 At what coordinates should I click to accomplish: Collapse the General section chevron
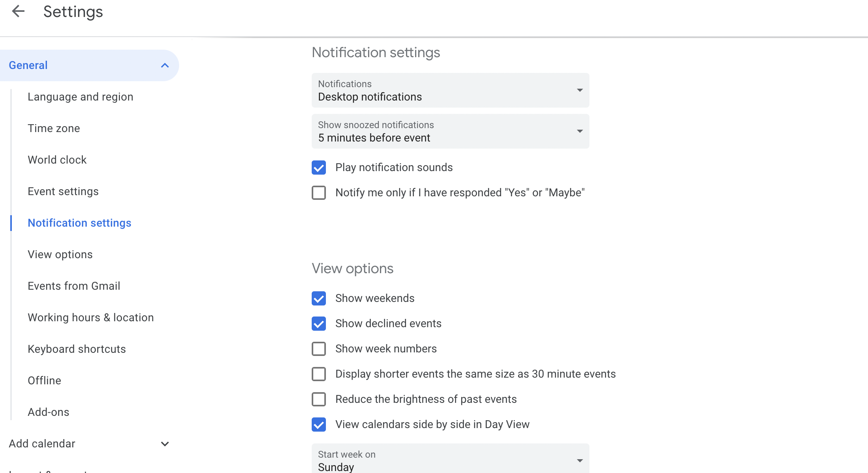165,65
